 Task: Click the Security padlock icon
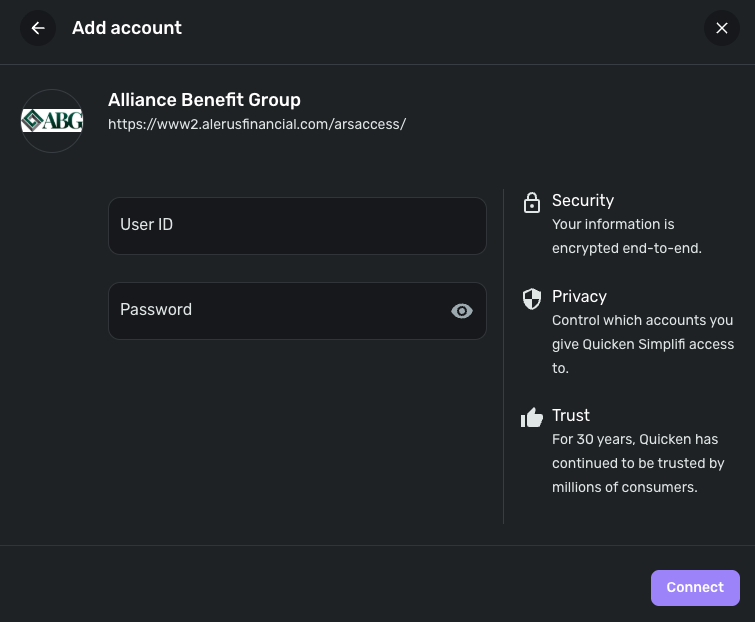tap(532, 203)
